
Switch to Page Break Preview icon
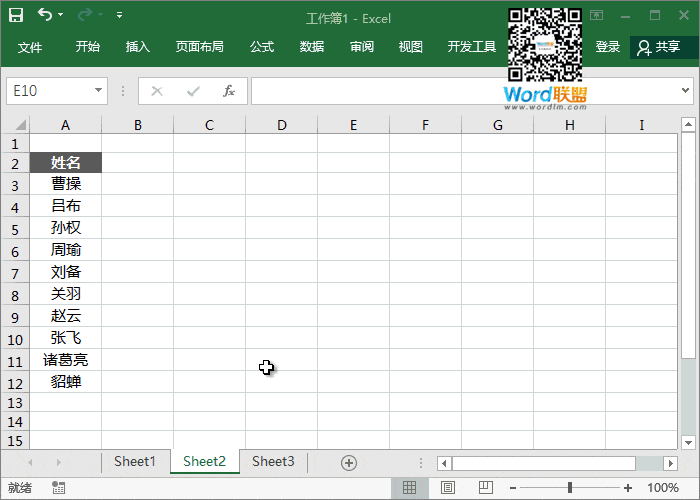[486, 488]
